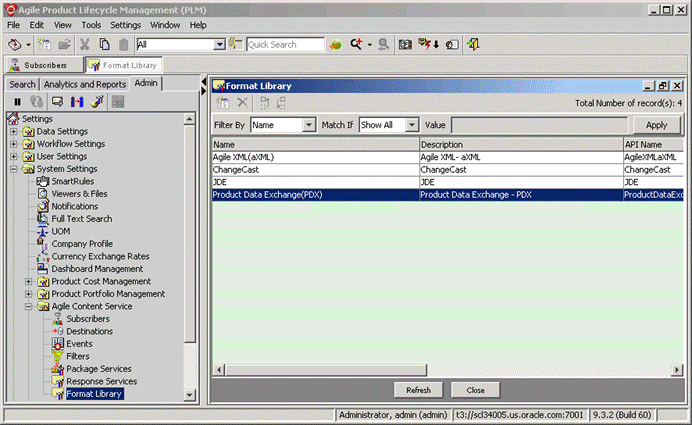Click the API Name column header
This screenshot has width=692, height=425.
(654, 145)
